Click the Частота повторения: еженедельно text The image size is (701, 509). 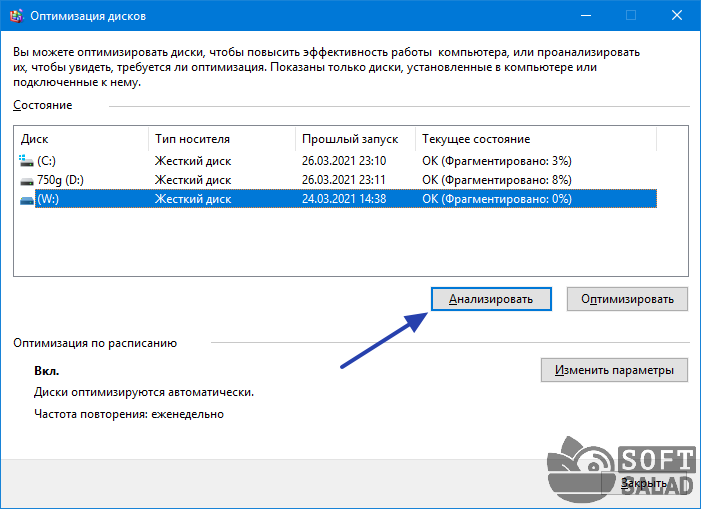pyautogui.click(x=129, y=414)
